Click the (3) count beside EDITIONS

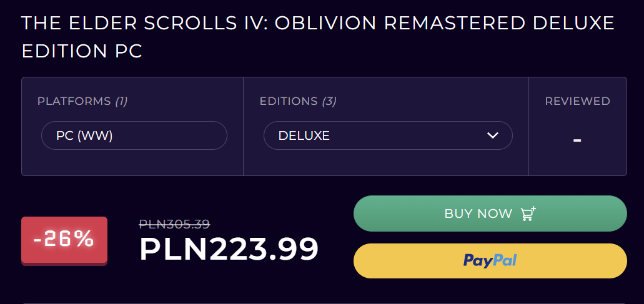329,101
